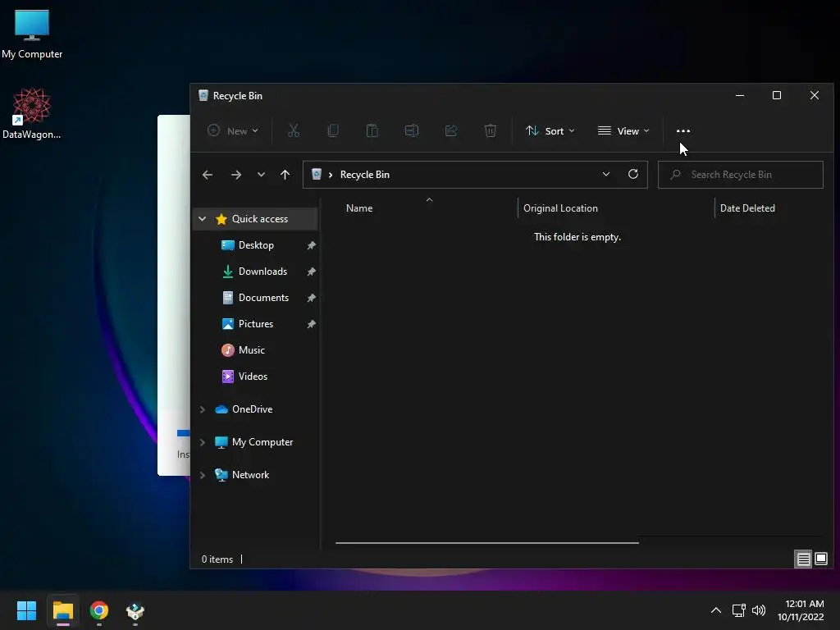Expand the OneDrive tree node
840x630 pixels.
coord(202,409)
